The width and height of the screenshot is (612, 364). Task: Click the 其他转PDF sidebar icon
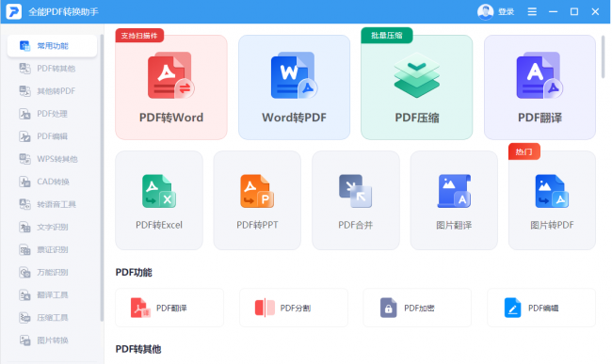[x=25, y=91]
